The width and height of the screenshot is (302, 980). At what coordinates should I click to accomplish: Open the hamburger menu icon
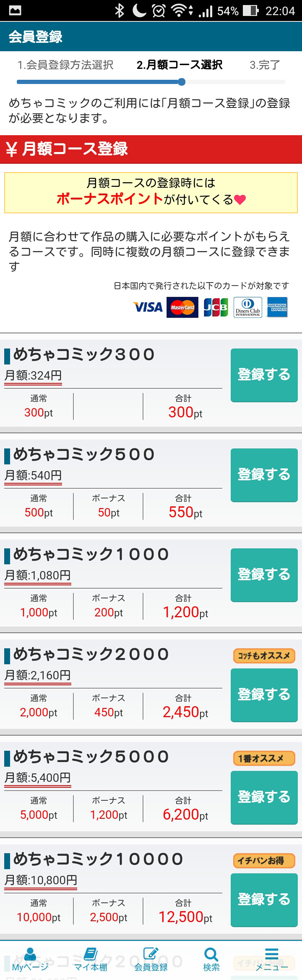click(x=272, y=954)
